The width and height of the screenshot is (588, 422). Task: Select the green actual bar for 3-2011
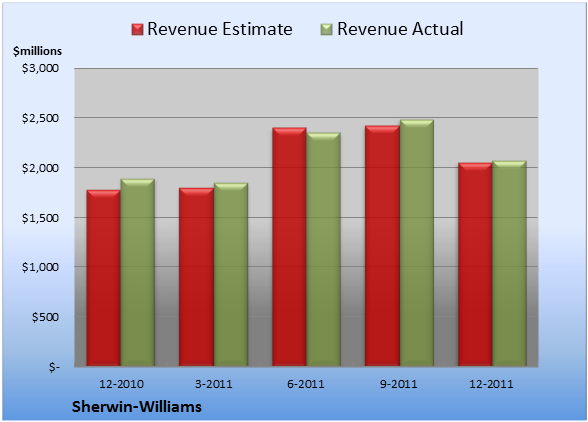pos(231,274)
